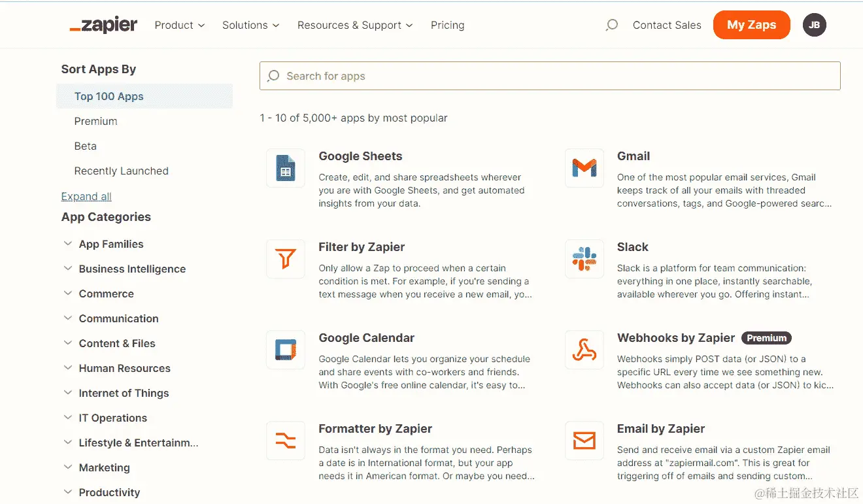Image resolution: width=863 pixels, height=504 pixels.
Task: Click the Filter by Zapier funnel icon
Action: click(x=286, y=260)
